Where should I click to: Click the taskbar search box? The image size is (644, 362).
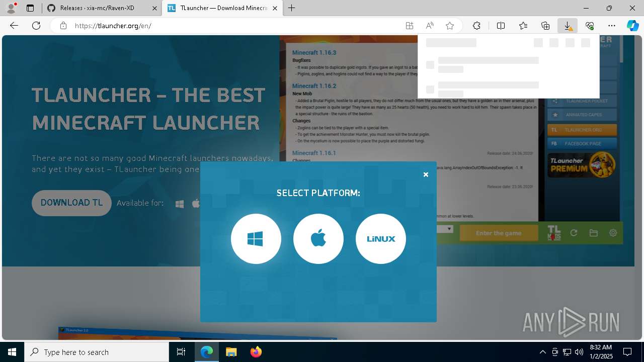pyautogui.click(x=97, y=352)
